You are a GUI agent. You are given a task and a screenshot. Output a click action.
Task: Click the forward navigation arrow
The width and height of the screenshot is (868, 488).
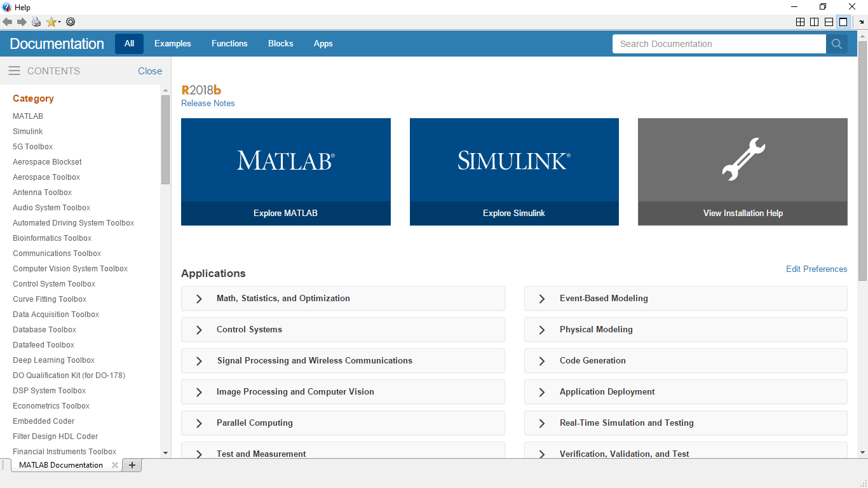20,22
